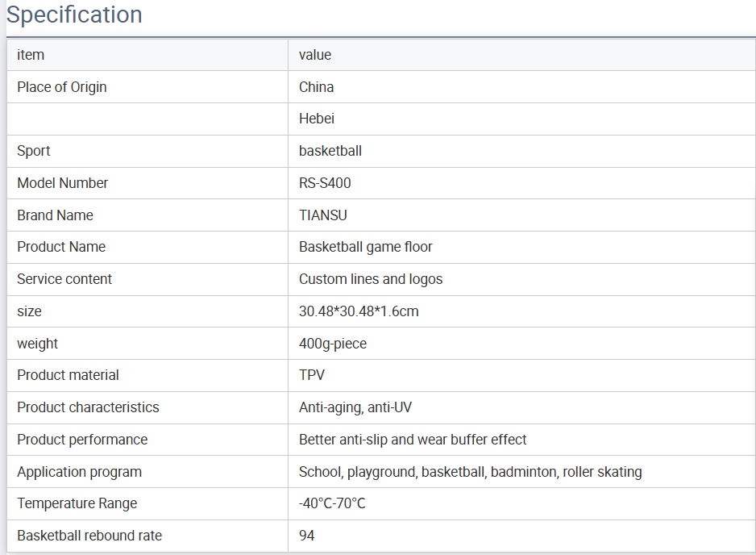Click the 'weight' row label

point(37,344)
